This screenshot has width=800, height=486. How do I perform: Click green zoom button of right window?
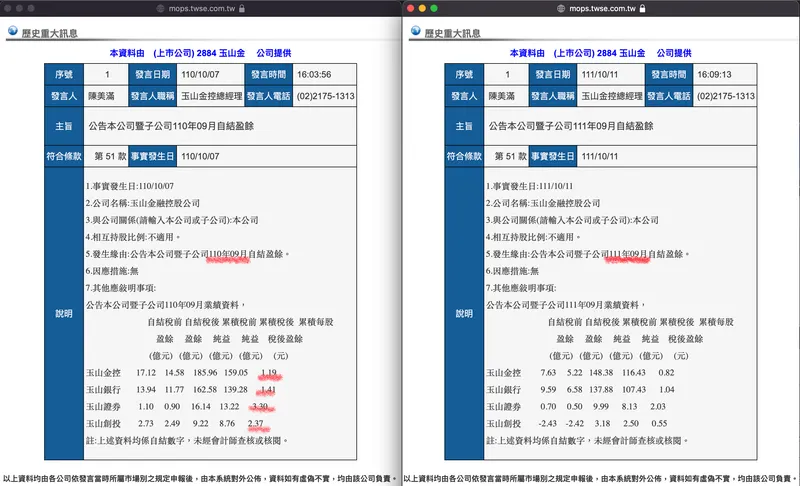pyautogui.click(x=434, y=8)
